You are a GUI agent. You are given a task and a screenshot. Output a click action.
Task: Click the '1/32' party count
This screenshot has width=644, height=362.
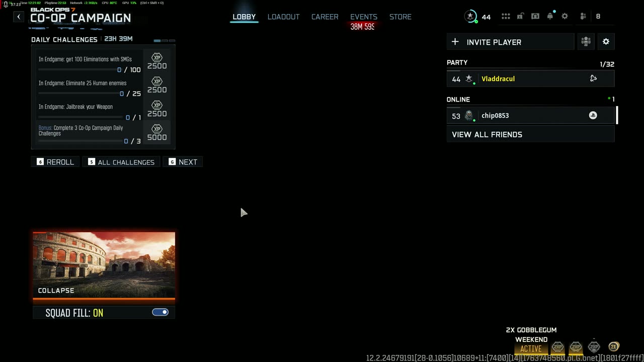607,64
